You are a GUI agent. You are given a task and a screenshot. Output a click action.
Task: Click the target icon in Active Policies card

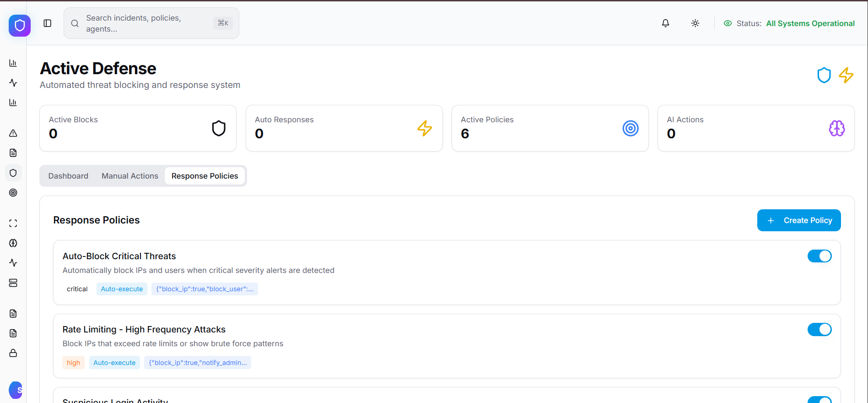click(x=631, y=128)
